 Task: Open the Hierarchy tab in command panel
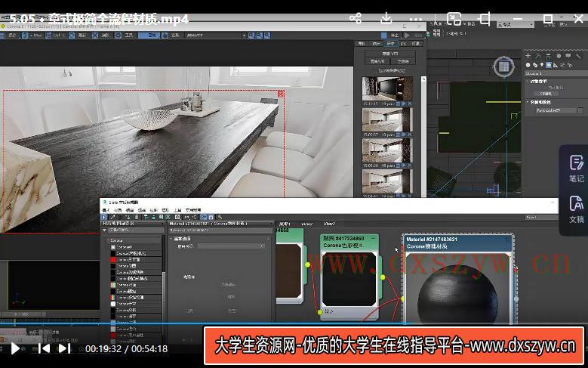(x=548, y=56)
